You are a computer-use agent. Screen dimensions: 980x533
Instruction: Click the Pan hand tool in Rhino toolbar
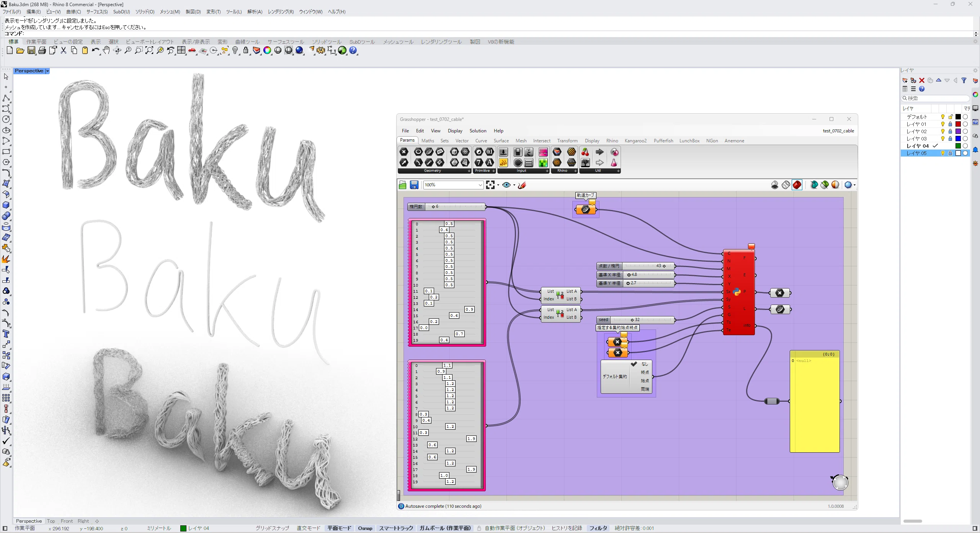(106, 50)
